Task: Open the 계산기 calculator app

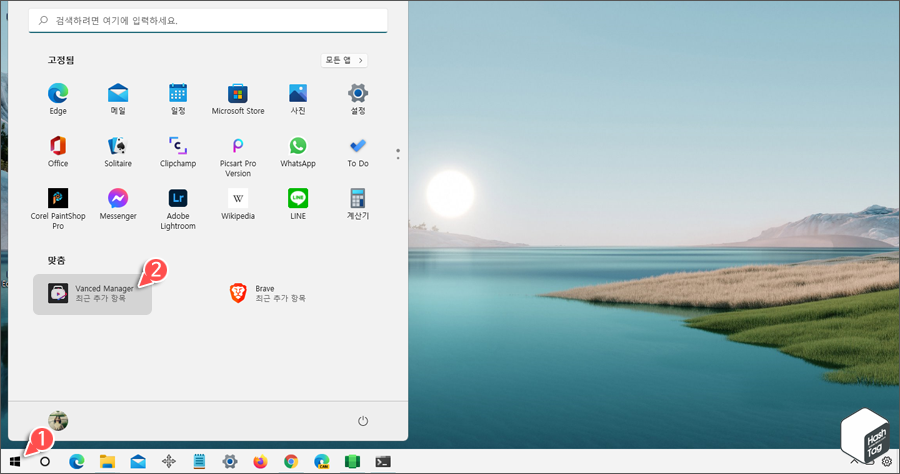Action: pyautogui.click(x=358, y=204)
